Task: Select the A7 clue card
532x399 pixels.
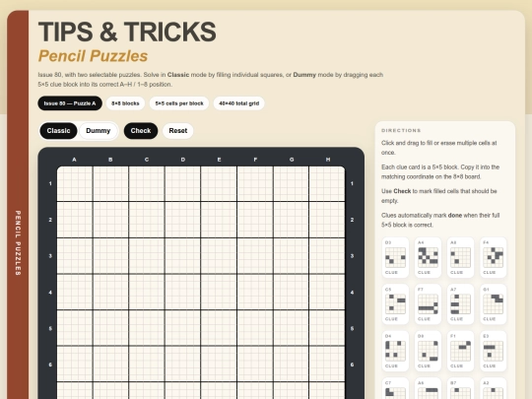Action: point(460,304)
